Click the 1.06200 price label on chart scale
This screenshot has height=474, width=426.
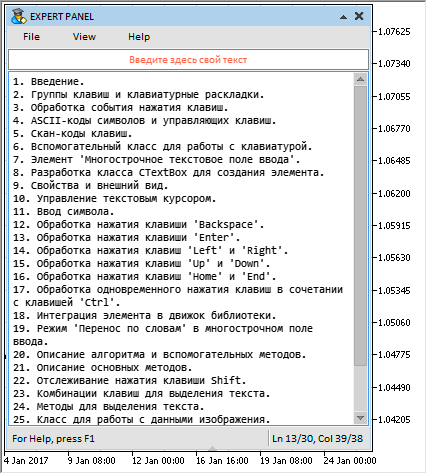click(394, 194)
